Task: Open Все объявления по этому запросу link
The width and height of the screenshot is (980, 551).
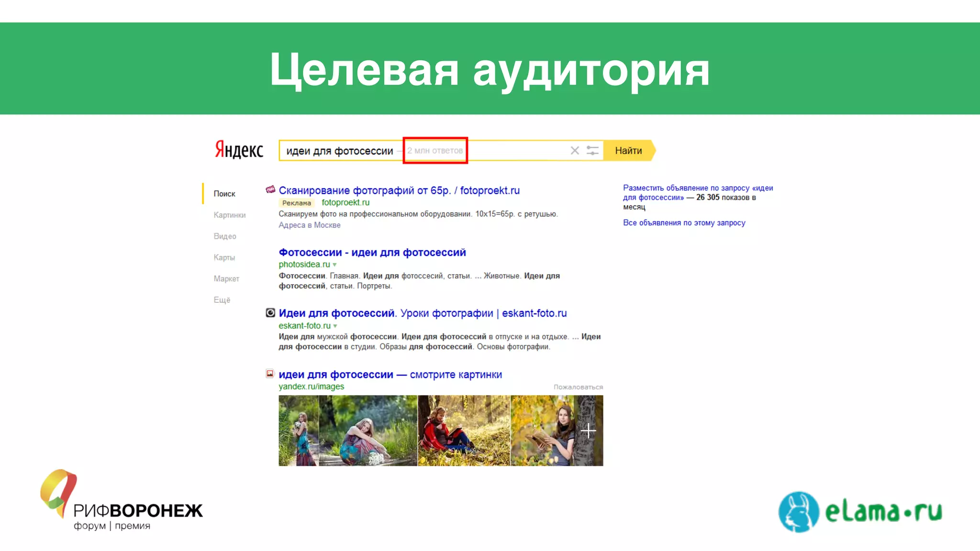Action: [x=684, y=222]
